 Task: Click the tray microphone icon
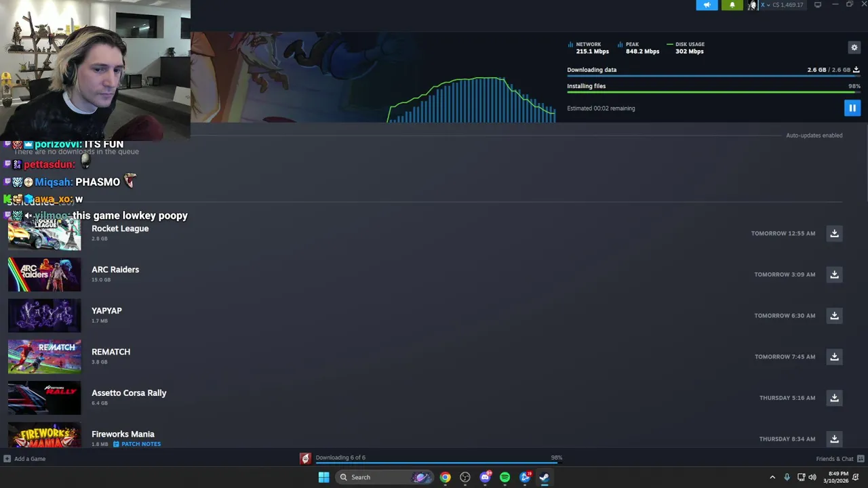coord(787,477)
